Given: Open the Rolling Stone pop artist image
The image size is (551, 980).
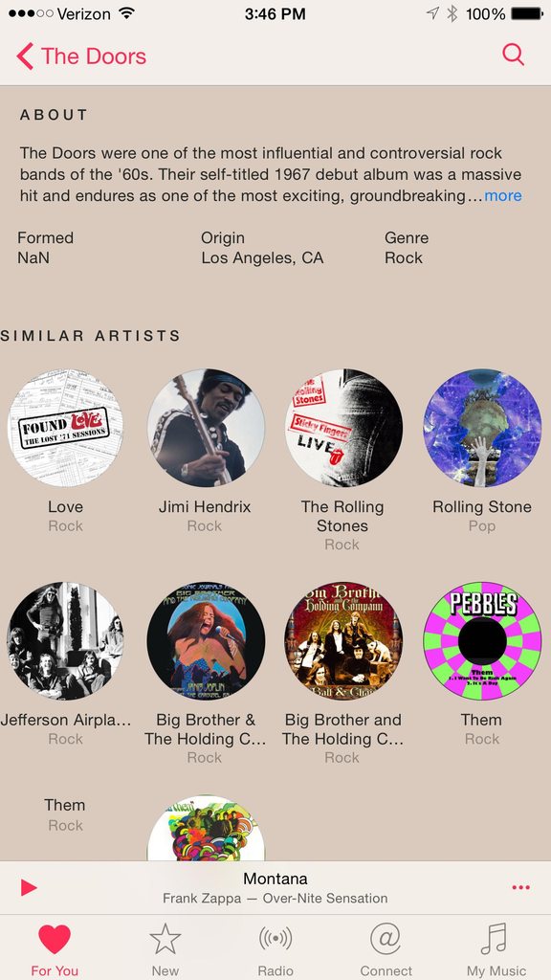Looking at the screenshot, I should 482,428.
